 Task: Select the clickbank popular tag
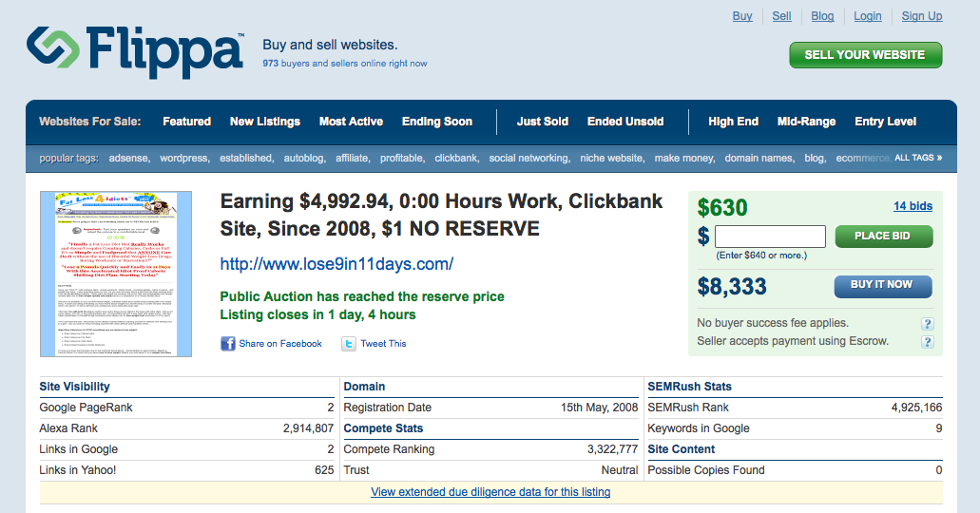456,158
